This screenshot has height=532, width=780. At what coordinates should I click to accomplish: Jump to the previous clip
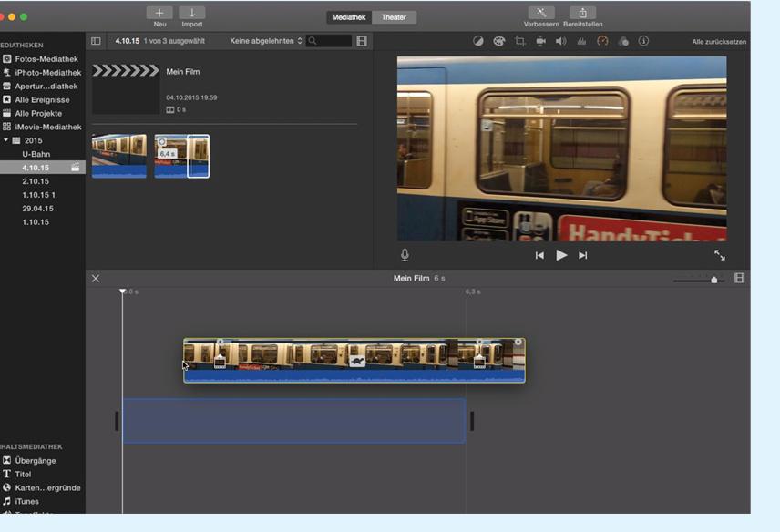tap(539, 256)
